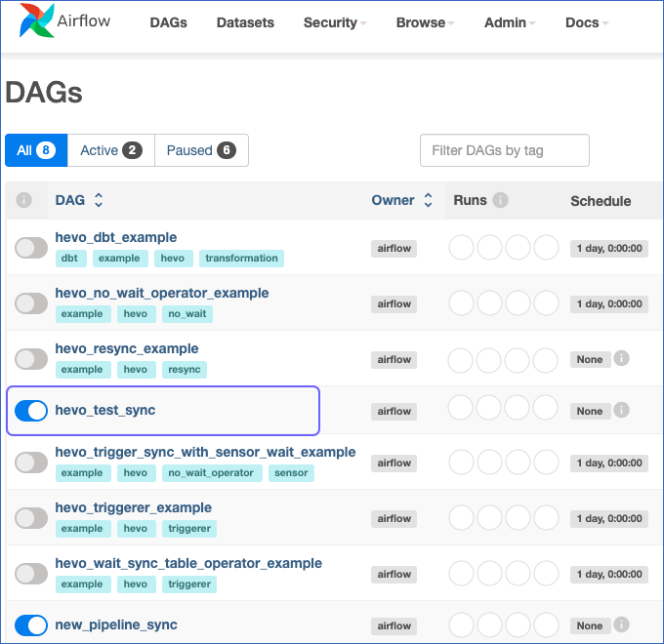Click third run circle for hevo_no_wait_operator_example
The image size is (664, 644).
pos(518,302)
